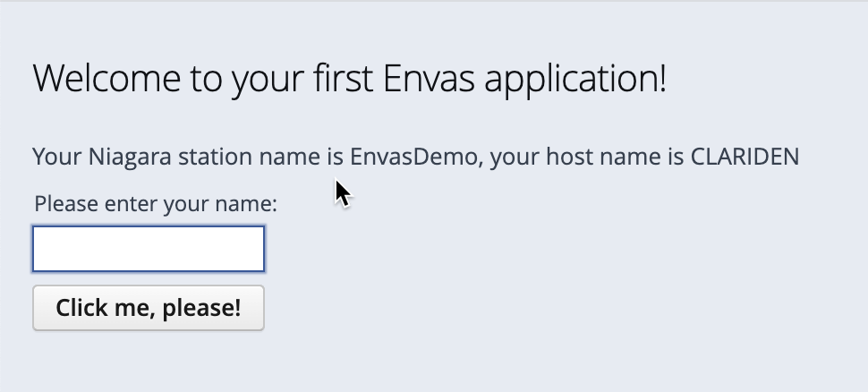Click the "Please enter your name:" label
This screenshot has height=392, width=868.
coord(156,204)
